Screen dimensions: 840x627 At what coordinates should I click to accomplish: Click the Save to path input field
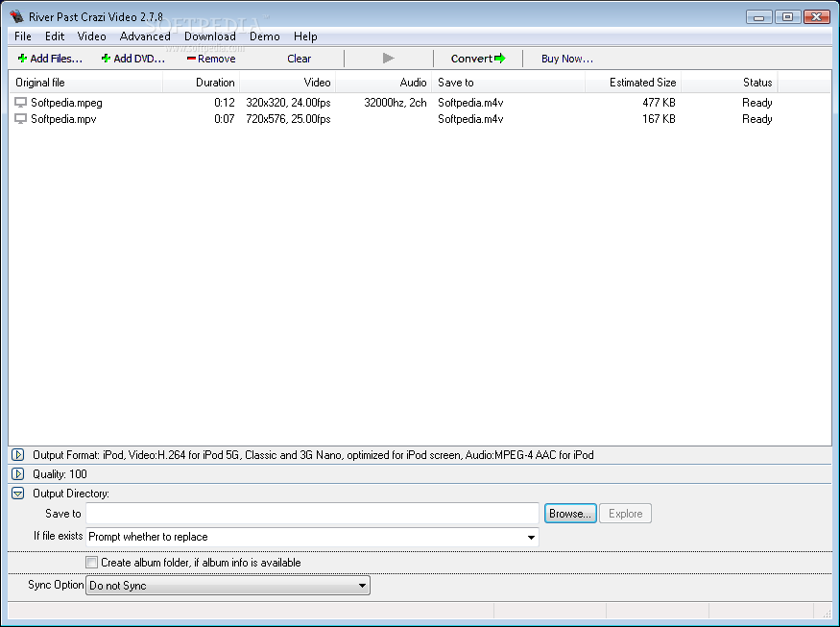tap(312, 514)
